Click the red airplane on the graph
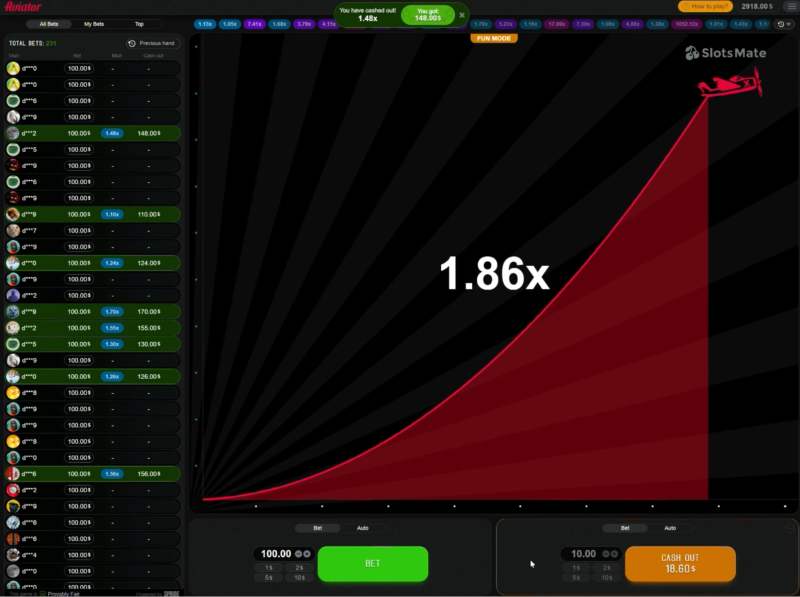Image resolution: width=800 pixels, height=597 pixels. pos(731,85)
